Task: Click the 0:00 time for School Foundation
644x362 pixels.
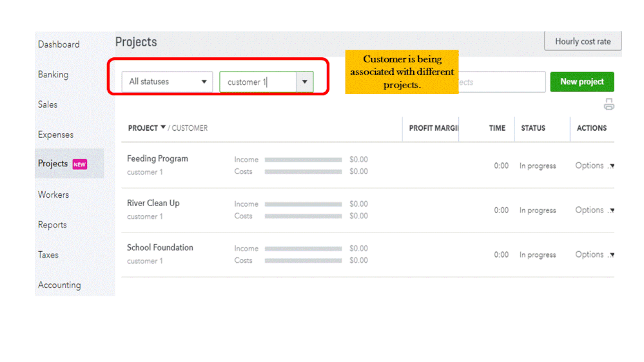Action: (501, 255)
